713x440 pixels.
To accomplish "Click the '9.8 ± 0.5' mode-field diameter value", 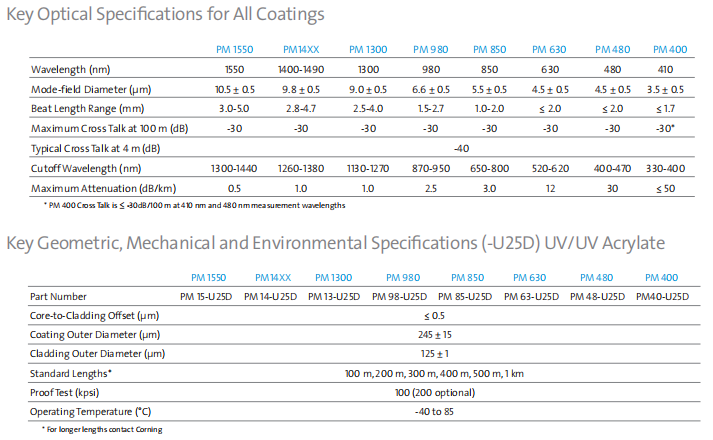I will (x=301, y=90).
